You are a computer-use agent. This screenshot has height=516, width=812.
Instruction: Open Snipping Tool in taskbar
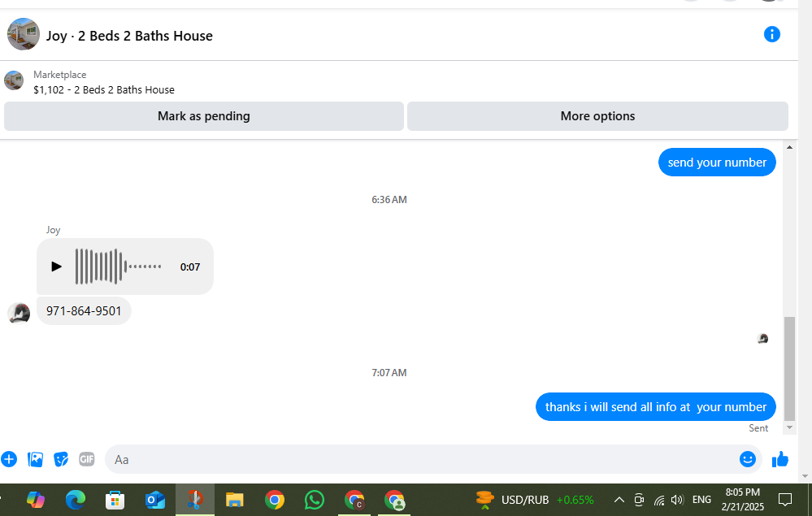pos(195,500)
